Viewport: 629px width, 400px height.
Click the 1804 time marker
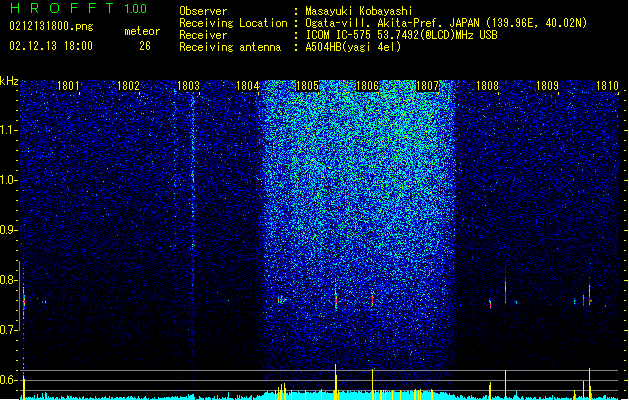tap(248, 86)
